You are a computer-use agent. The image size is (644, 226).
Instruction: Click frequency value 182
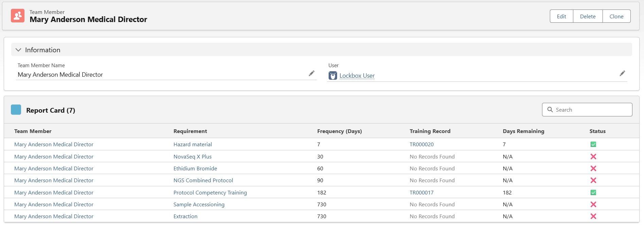tap(321, 192)
